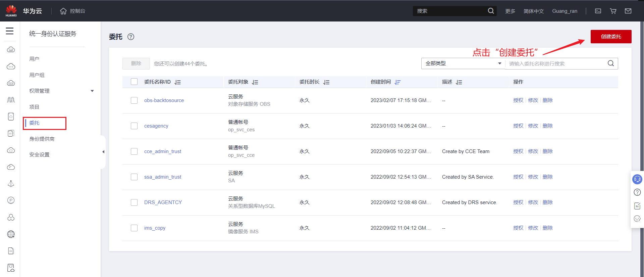Go to 项目 in side menu
Image resolution: width=644 pixels, height=277 pixels.
coord(34,107)
